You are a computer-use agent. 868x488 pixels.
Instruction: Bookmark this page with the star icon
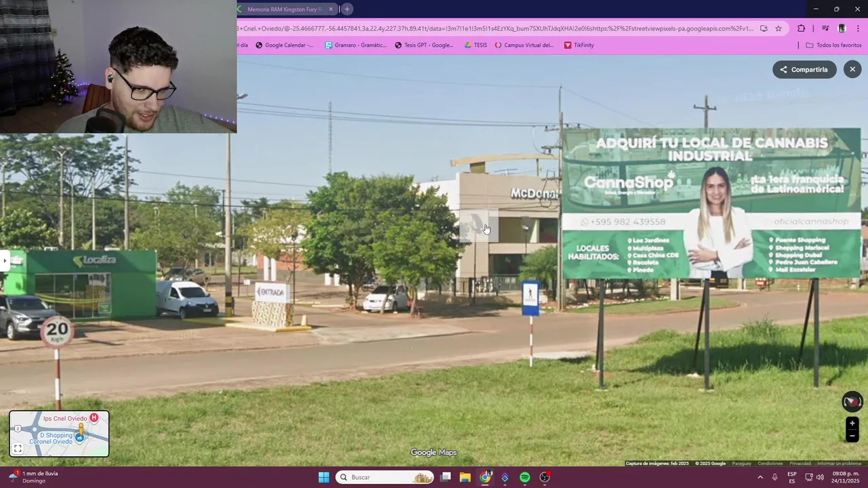pyautogui.click(x=778, y=28)
